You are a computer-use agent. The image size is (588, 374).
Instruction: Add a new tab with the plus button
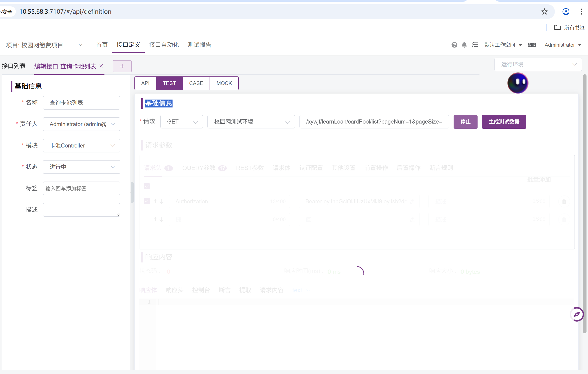(x=122, y=66)
